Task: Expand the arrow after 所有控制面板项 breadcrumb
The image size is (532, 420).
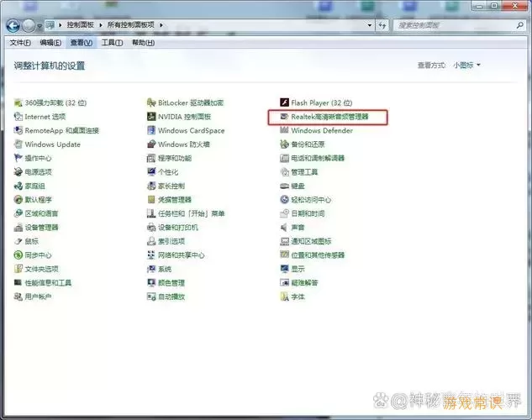Action: pos(161,25)
